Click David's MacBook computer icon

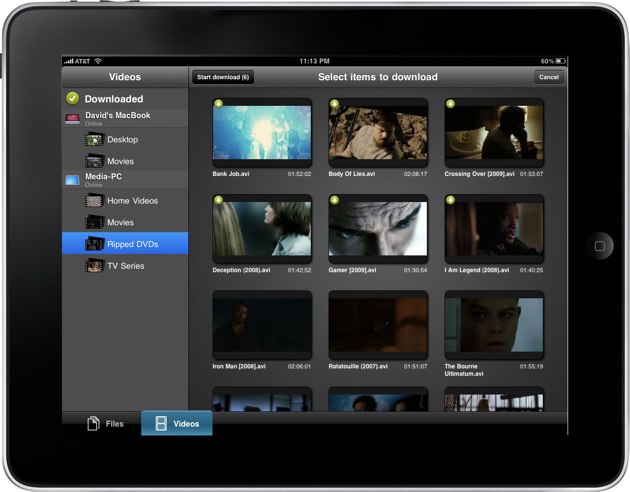point(72,119)
